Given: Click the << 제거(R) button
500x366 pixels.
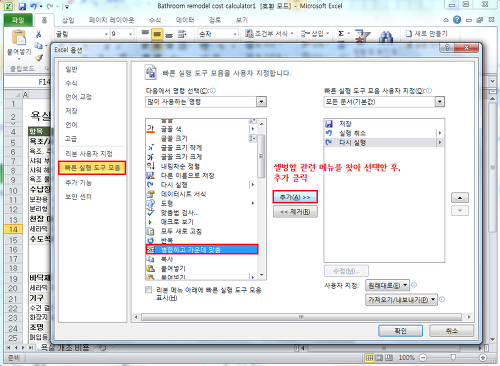Looking at the screenshot, I should coord(295,212).
